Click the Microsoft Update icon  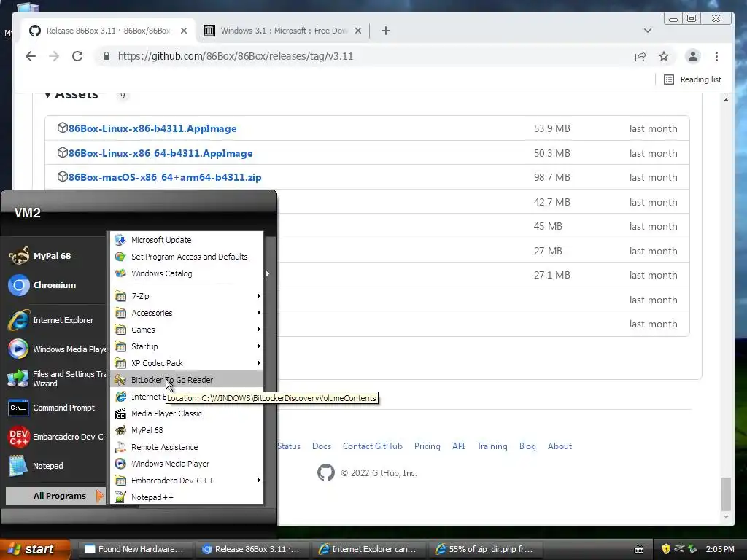pyautogui.click(x=120, y=240)
